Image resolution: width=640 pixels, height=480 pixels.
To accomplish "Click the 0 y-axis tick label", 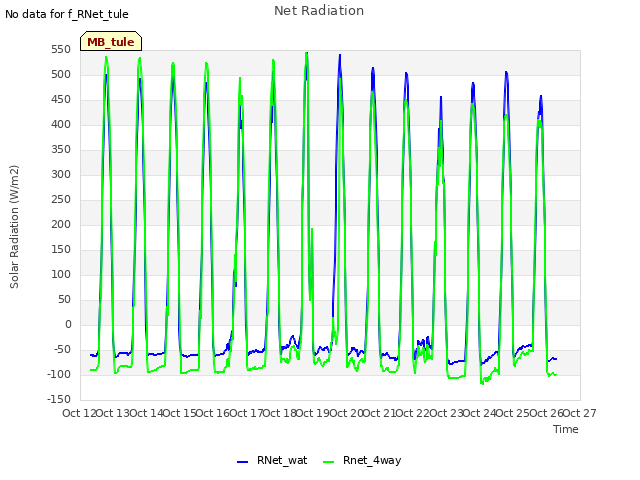I will tap(68, 324).
